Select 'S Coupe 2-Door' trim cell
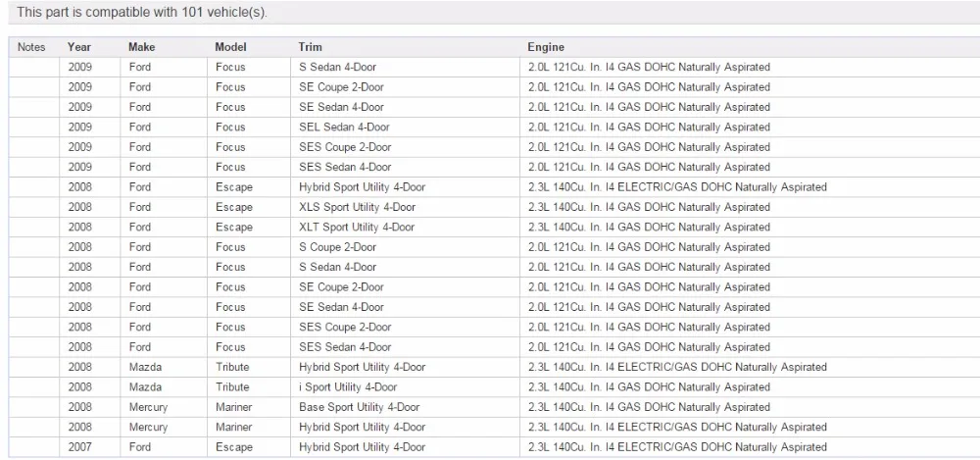This screenshot has width=980, height=460. coord(337,247)
